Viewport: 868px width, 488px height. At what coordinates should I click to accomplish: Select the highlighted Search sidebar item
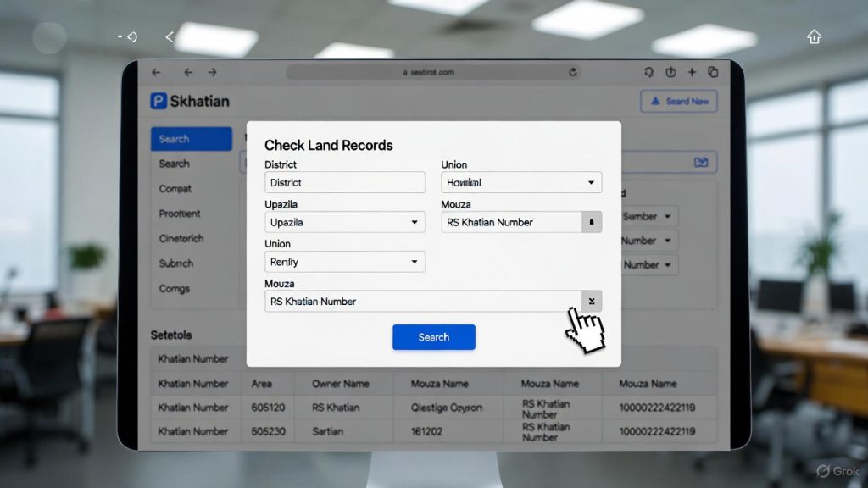coord(191,139)
